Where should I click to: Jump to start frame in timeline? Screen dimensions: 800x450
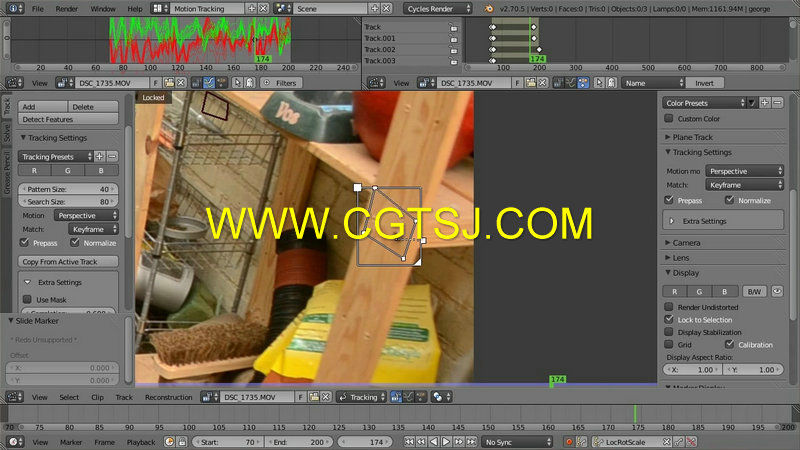coord(409,442)
